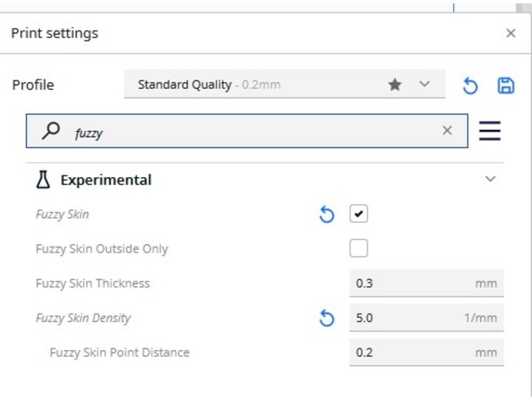532x400 pixels.
Task: Close the Print settings panel
Action: (510, 34)
